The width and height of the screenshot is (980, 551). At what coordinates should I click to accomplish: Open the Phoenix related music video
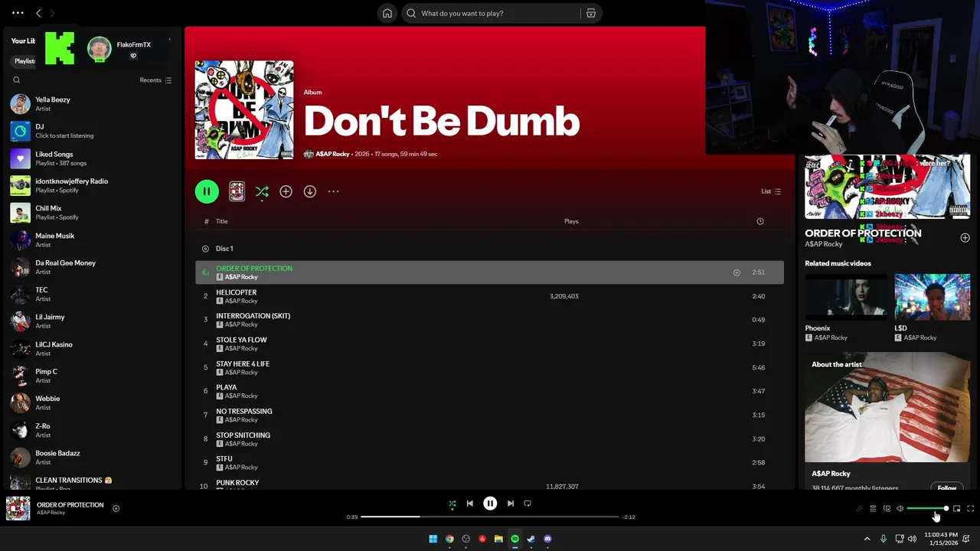pos(846,308)
